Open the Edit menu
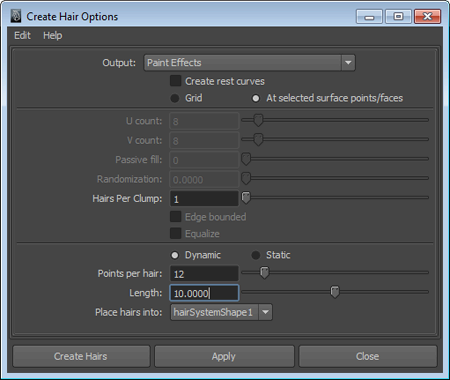 click(x=22, y=35)
